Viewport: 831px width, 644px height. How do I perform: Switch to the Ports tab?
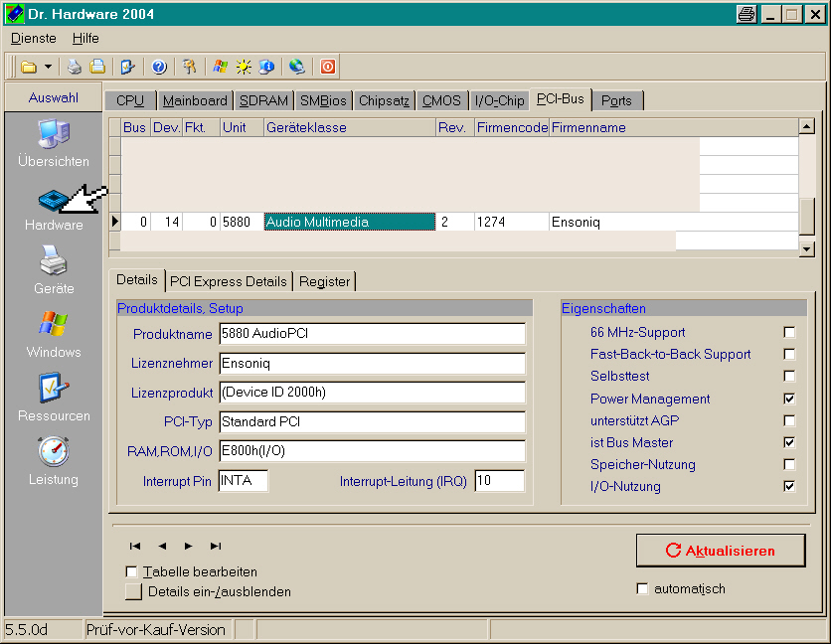click(x=617, y=100)
